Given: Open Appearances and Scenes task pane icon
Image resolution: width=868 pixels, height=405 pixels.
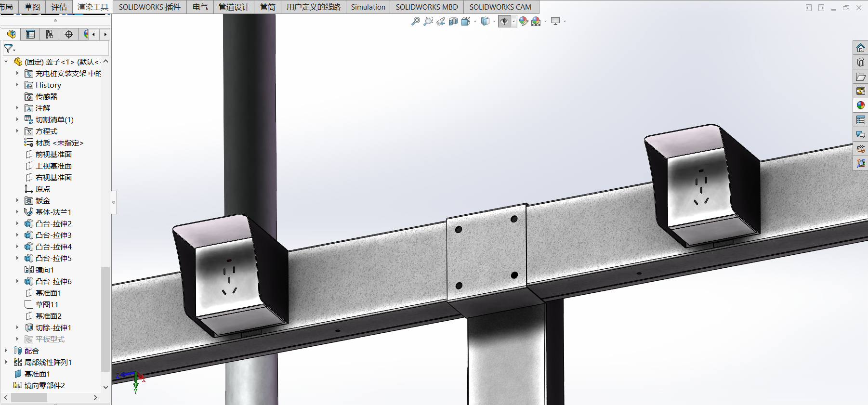Looking at the screenshot, I should [x=861, y=105].
